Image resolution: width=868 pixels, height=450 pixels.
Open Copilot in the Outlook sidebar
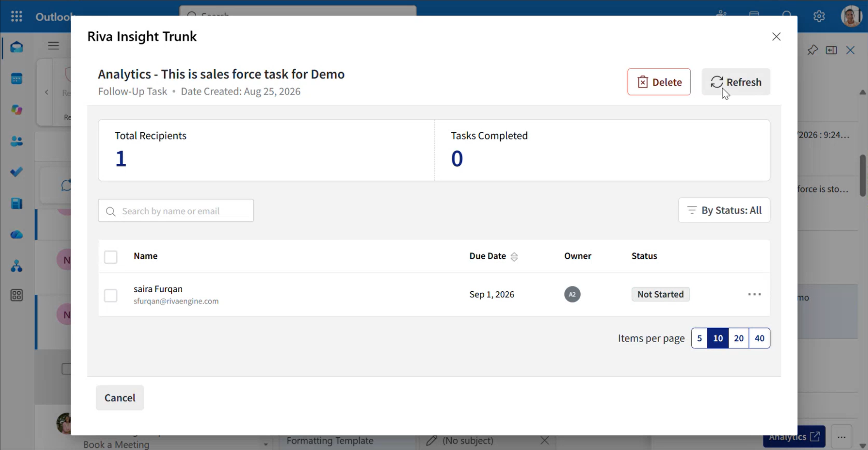tap(17, 110)
